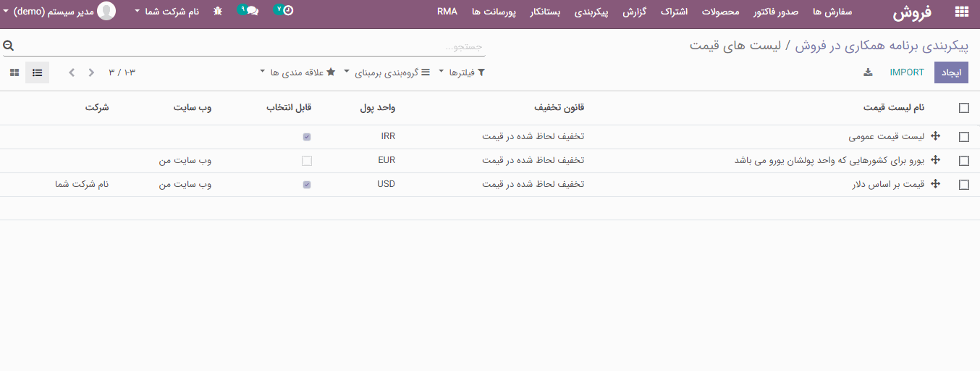Switch to list view icon
980x371 pixels.
coord(38,72)
